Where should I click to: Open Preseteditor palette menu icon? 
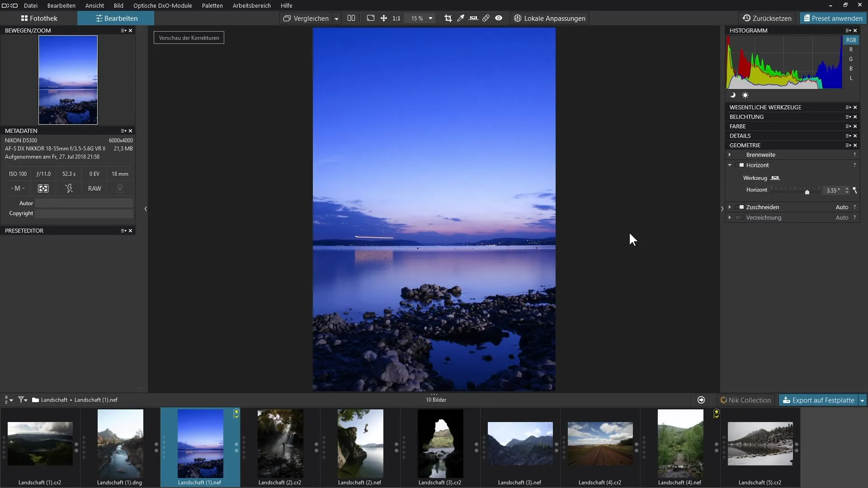pos(123,230)
